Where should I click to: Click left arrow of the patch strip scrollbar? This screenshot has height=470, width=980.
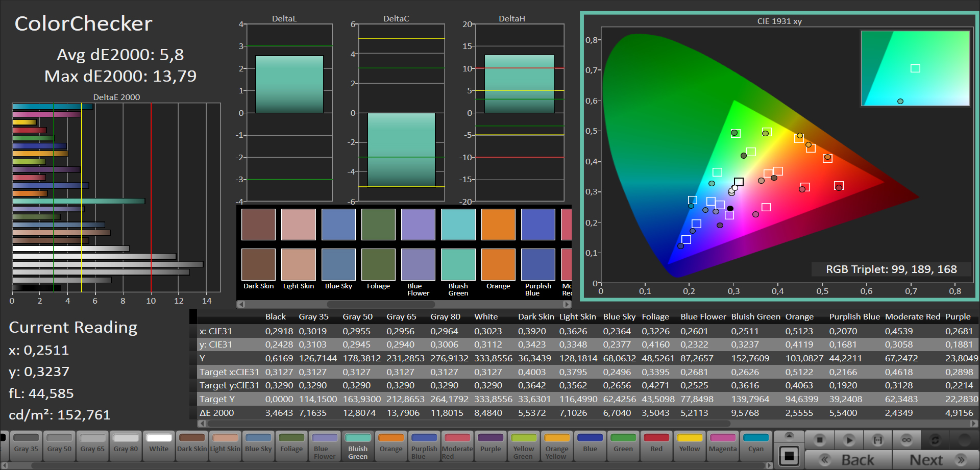pos(4,465)
